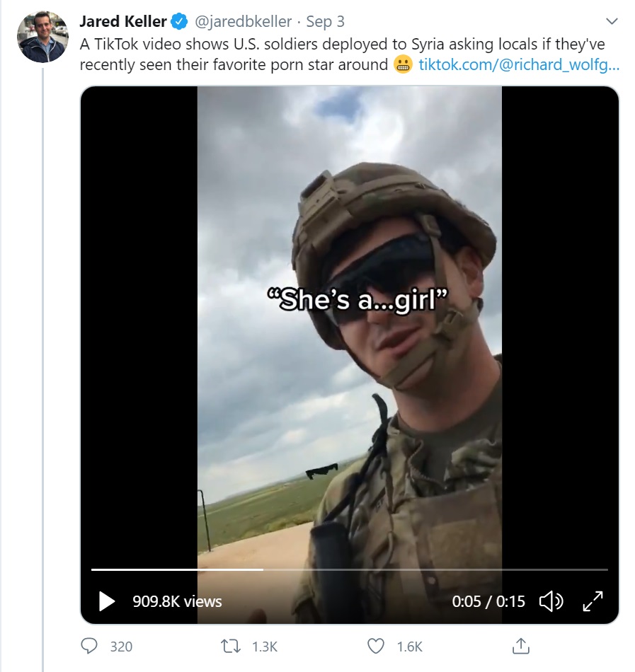Open the tweet options chevron menu
This screenshot has height=672, width=635.
(613, 21)
